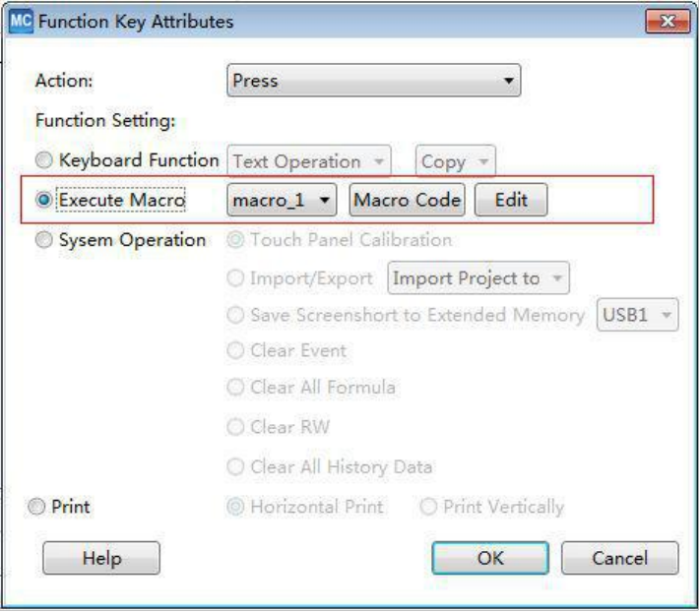Viewport: 700px width, 612px height.
Task: Choose the Clear Event option
Action: (237, 350)
